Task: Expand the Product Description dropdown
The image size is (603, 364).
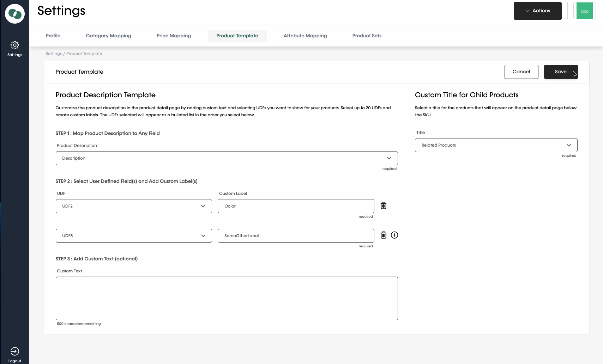Action: click(227, 158)
